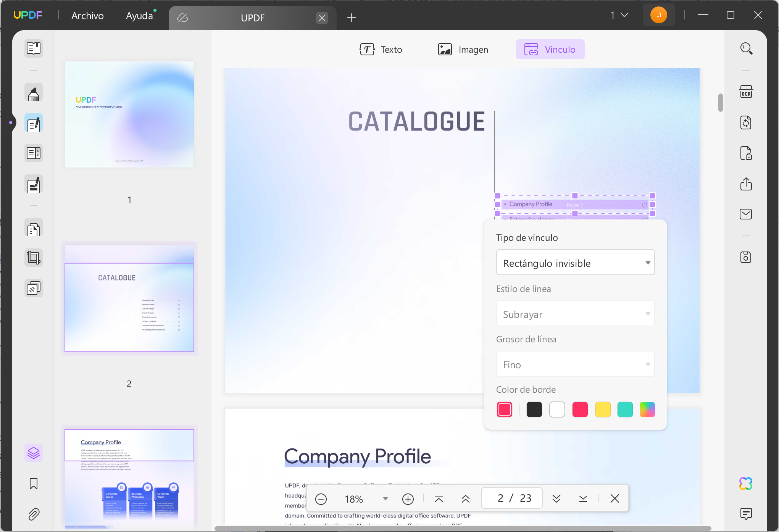Click the horizontal scrollbar at bottom
779x532 pixels.
tap(463, 529)
